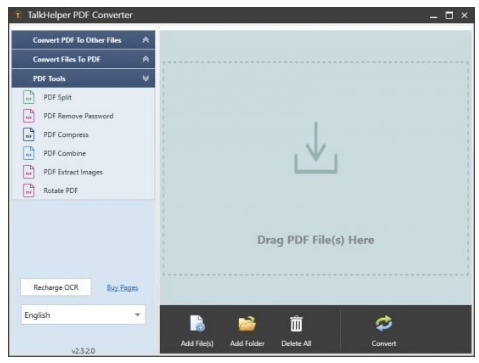The image size is (479, 363).
Task: Click the Drag PDF File(s) Here text
Action: pyautogui.click(x=315, y=240)
